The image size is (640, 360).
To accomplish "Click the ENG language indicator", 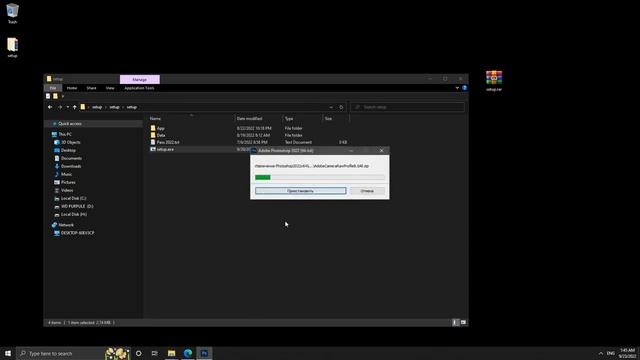I will point(611,353).
